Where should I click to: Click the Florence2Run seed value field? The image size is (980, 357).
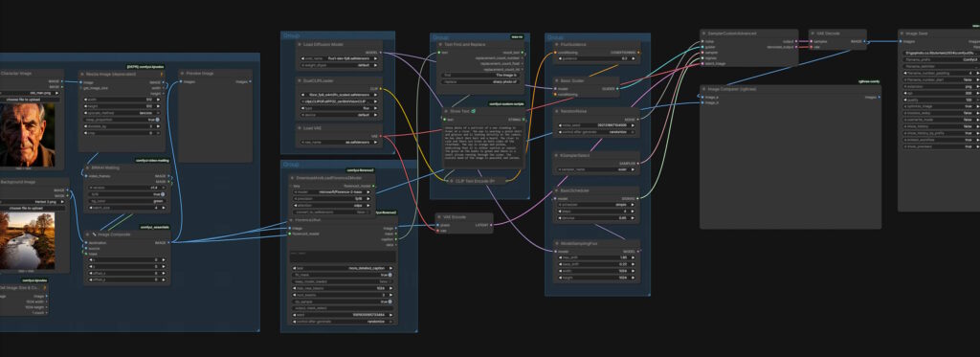click(x=343, y=315)
